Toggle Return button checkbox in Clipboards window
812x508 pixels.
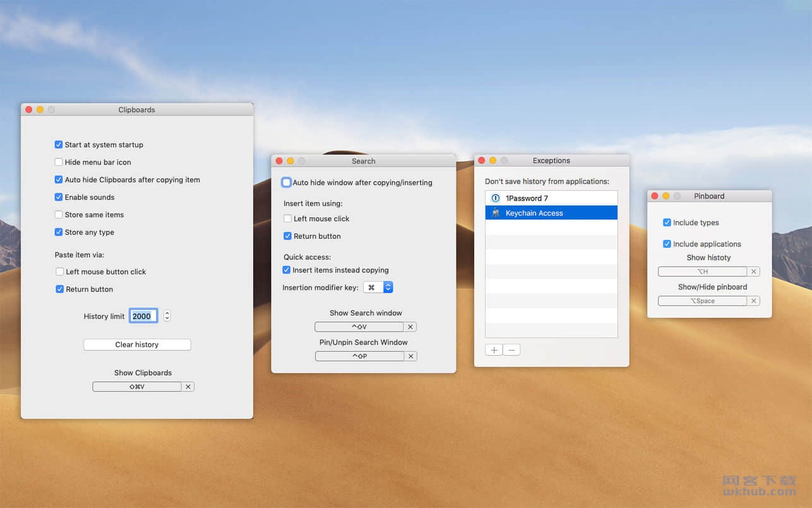[x=60, y=289]
